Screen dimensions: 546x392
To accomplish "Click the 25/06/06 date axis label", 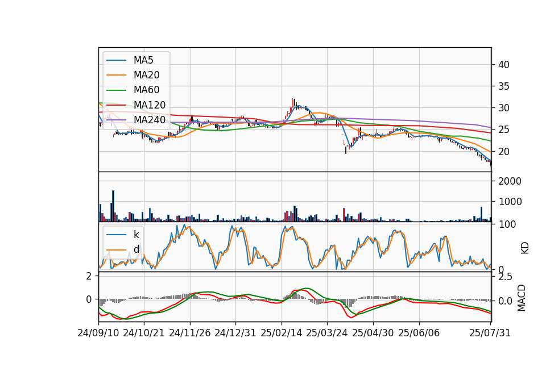I will click(x=419, y=333).
